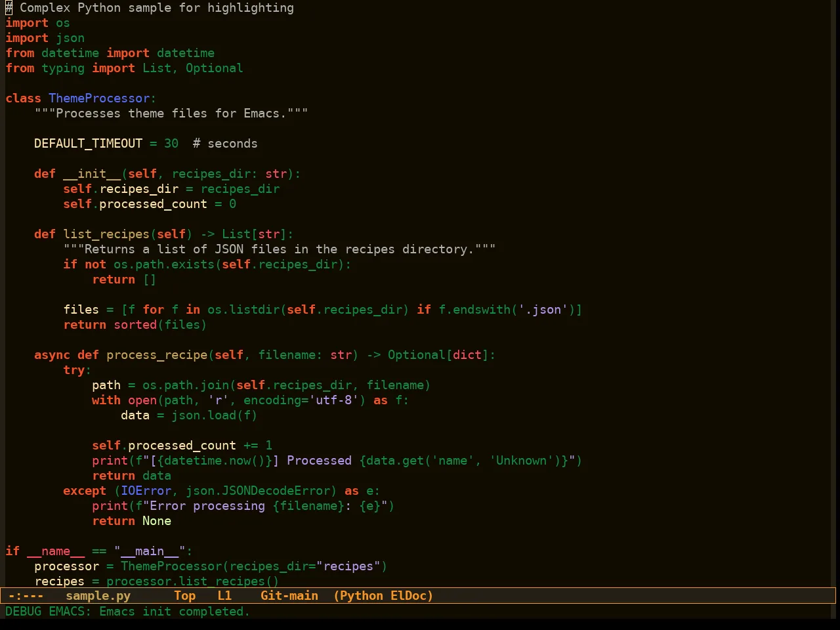The image size is (840, 630).
Task: Click 'return sorted(files)' statement
Action: (x=135, y=325)
